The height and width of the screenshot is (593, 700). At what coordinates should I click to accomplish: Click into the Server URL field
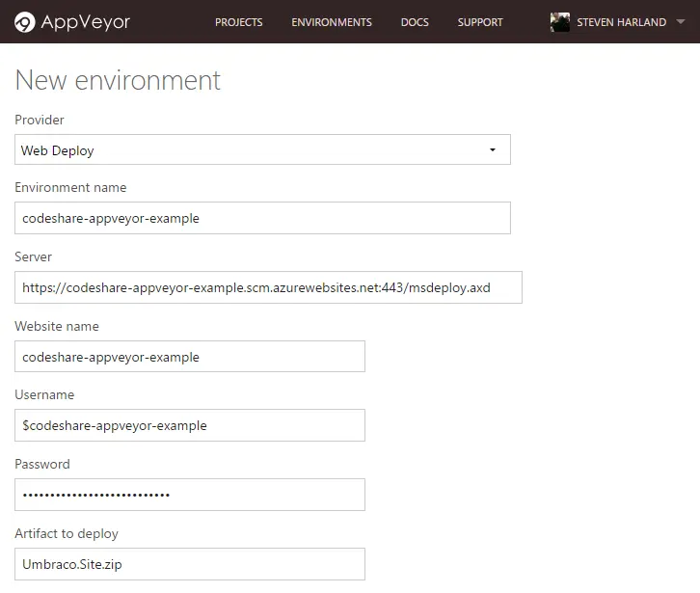point(268,287)
